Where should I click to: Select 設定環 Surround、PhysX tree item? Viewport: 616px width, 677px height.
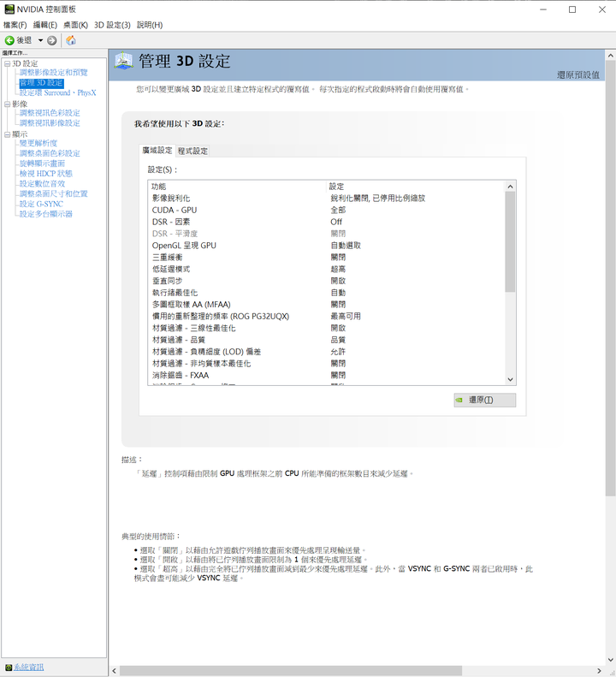pyautogui.click(x=58, y=92)
